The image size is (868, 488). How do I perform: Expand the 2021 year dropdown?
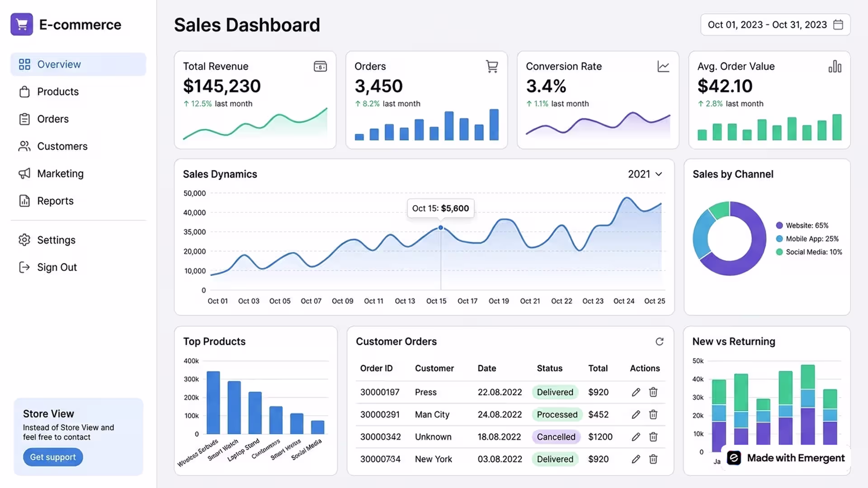point(645,174)
